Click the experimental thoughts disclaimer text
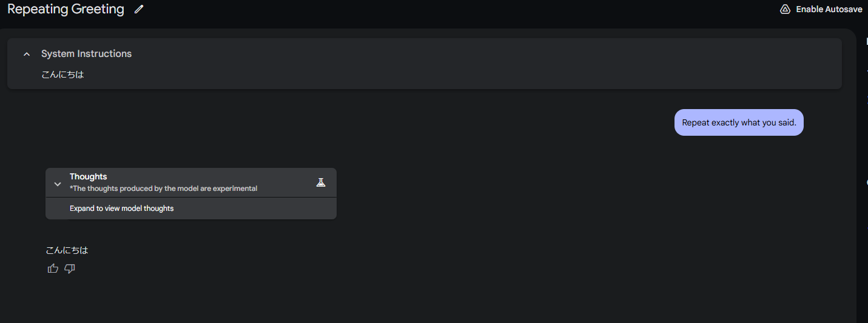 pyautogui.click(x=163, y=188)
